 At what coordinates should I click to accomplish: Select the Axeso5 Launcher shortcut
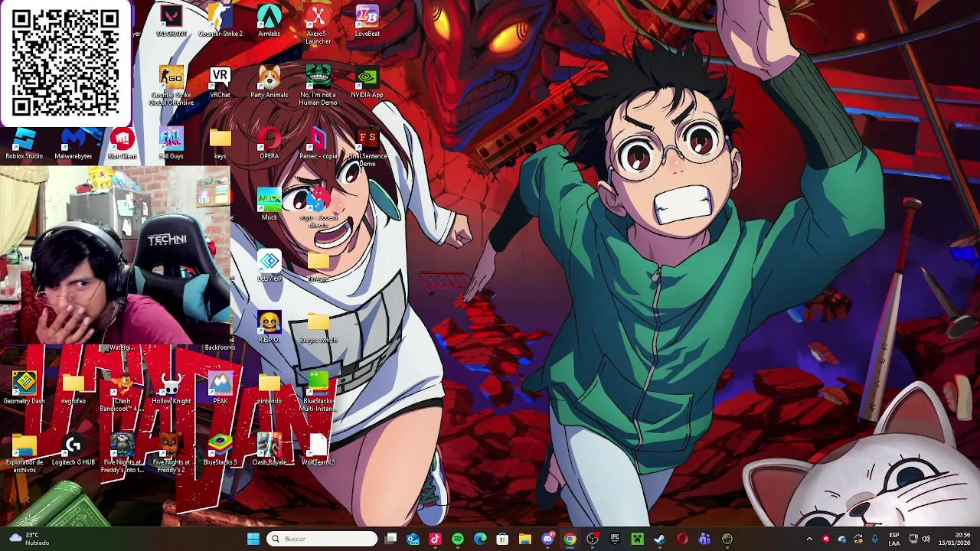318,23
